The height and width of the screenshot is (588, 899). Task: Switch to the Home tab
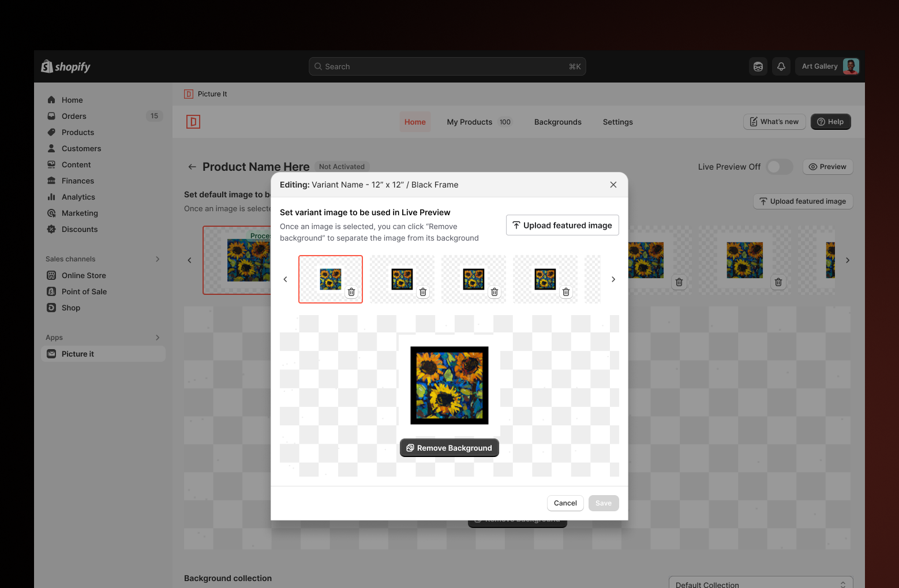[x=415, y=122]
